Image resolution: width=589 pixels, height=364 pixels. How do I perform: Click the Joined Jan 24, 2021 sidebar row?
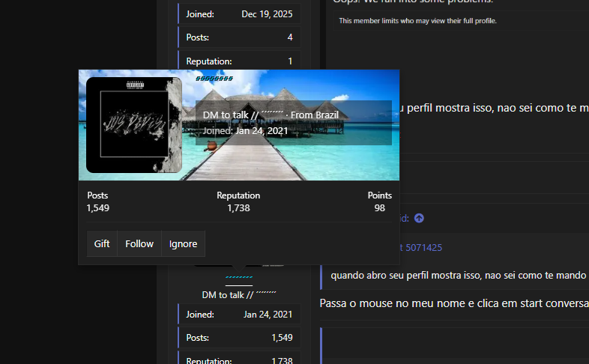tap(239, 315)
